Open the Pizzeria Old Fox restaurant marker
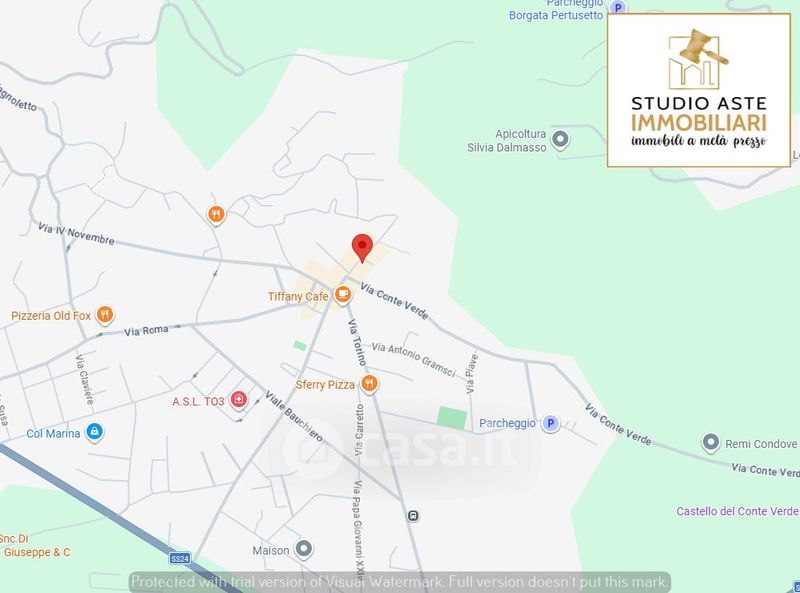Image resolution: width=800 pixels, height=593 pixels. coord(108,316)
